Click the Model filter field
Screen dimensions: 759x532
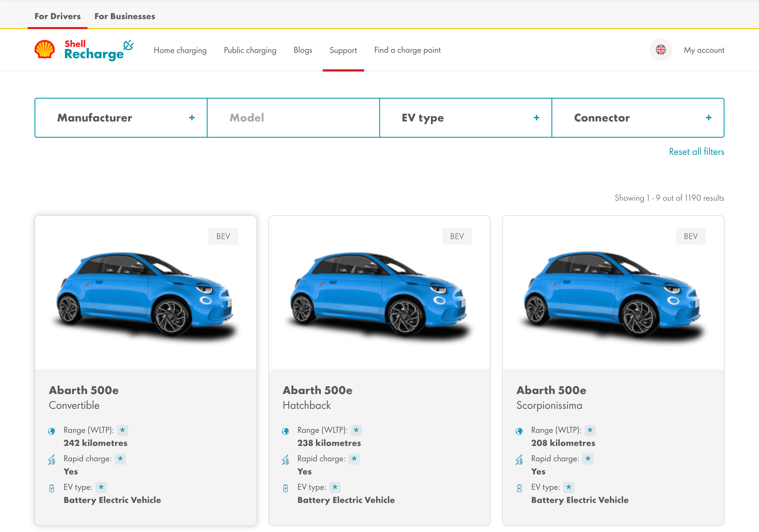[x=293, y=118]
